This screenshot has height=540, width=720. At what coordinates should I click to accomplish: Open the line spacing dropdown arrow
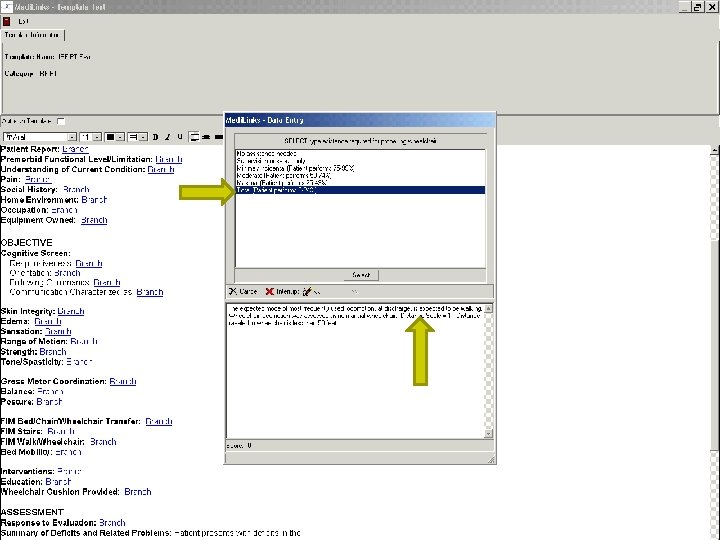point(143,137)
